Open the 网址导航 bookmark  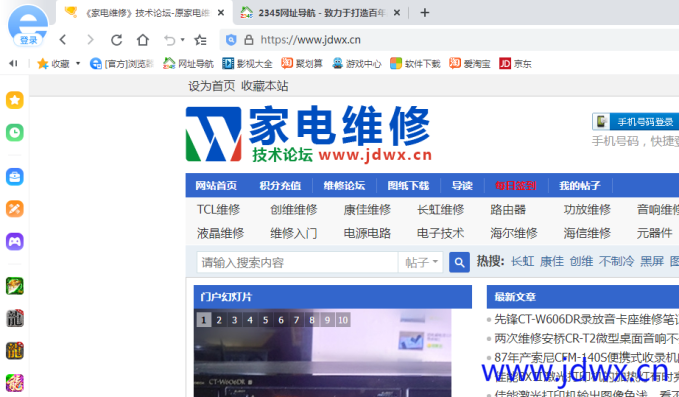tap(188, 64)
